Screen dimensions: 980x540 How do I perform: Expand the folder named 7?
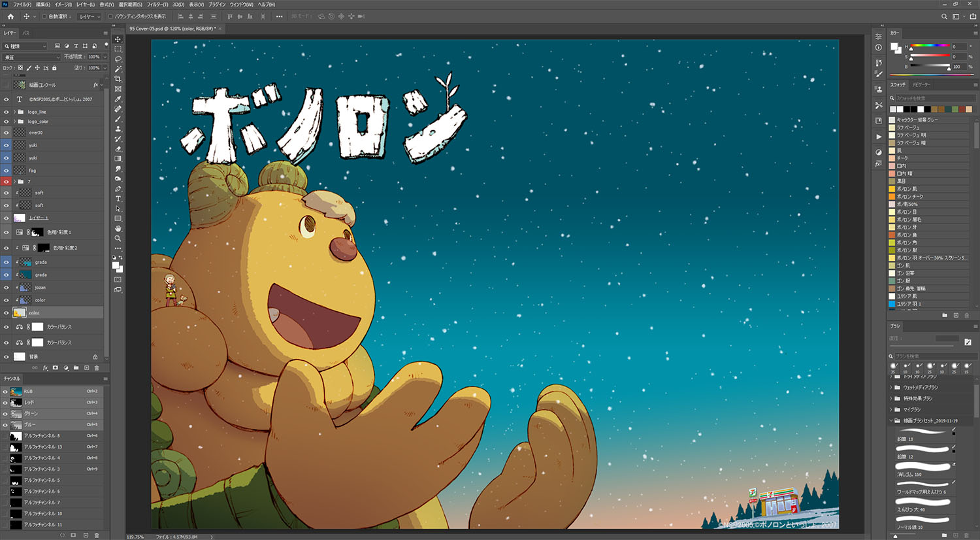coord(14,181)
